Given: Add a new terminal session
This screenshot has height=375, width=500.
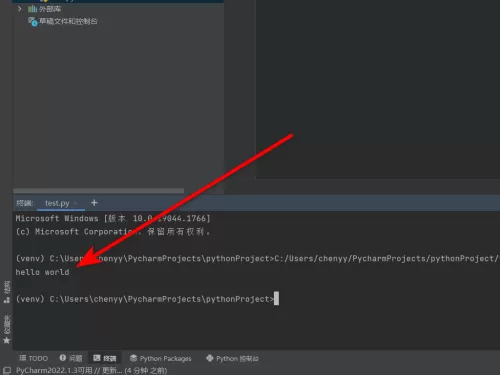Looking at the screenshot, I should (94, 203).
